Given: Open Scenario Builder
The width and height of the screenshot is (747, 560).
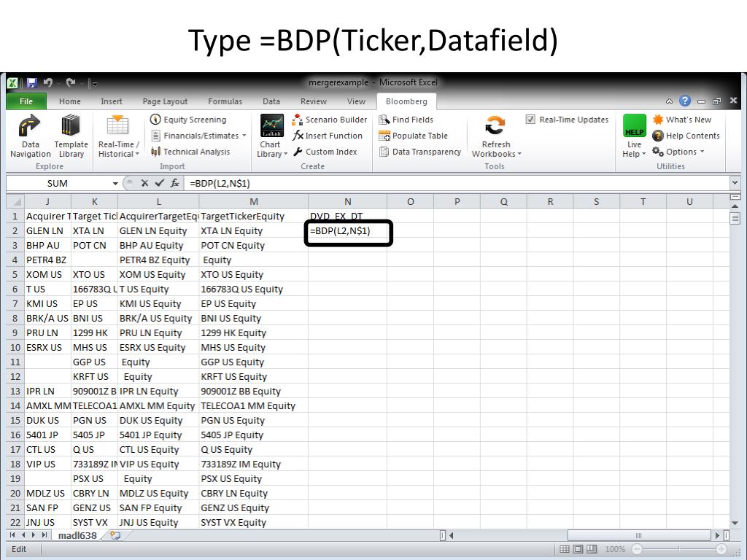Looking at the screenshot, I should click(x=330, y=120).
